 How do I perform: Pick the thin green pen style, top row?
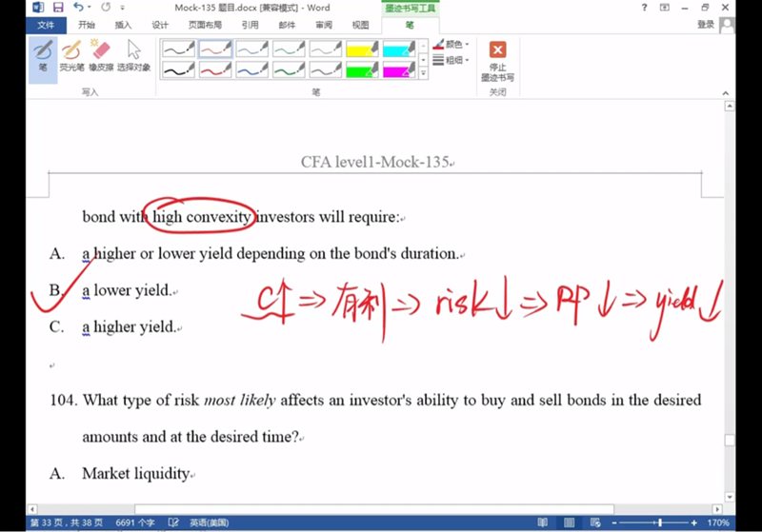click(x=289, y=49)
